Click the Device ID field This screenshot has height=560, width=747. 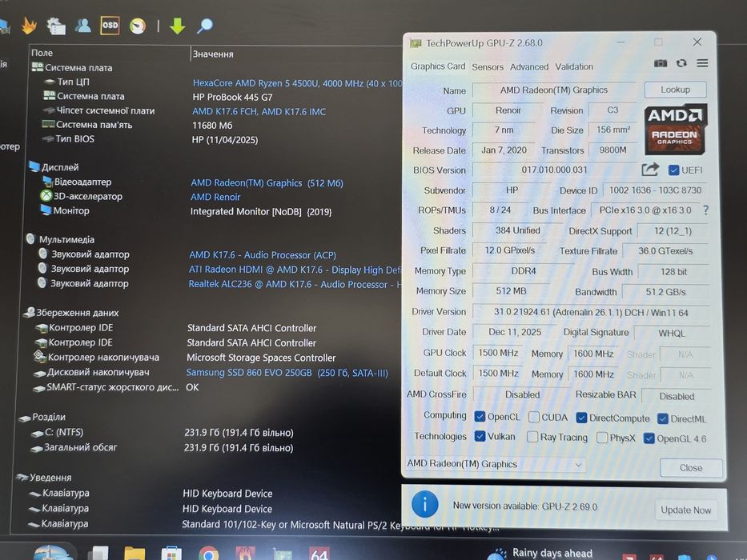pyautogui.click(x=655, y=190)
